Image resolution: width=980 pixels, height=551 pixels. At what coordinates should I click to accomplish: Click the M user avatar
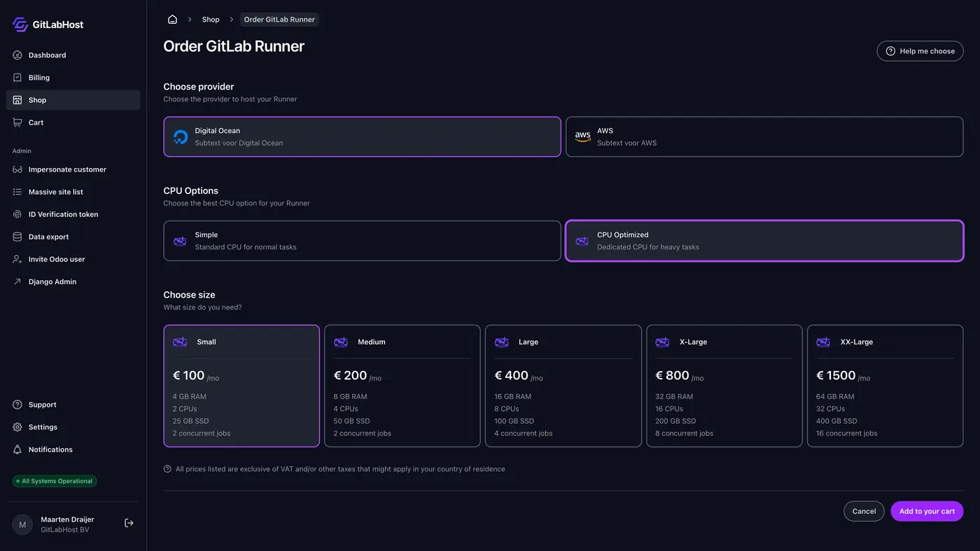click(22, 524)
